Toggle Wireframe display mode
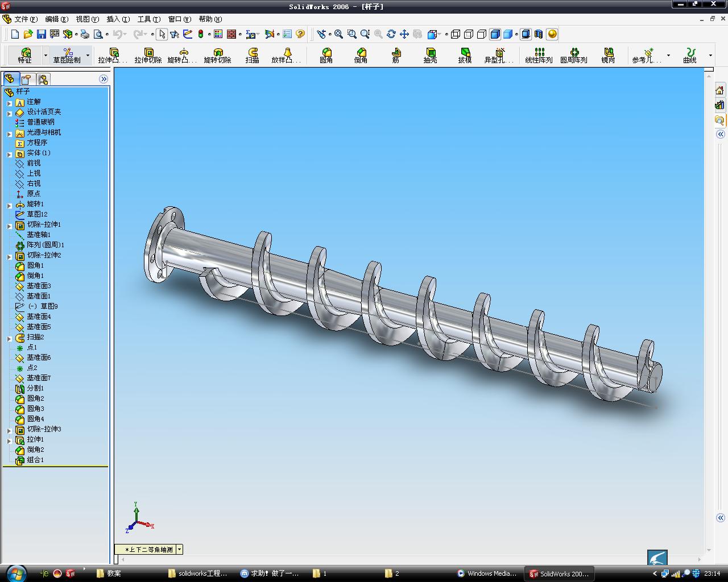Screen dimensions: 728x582 (x=456, y=34)
